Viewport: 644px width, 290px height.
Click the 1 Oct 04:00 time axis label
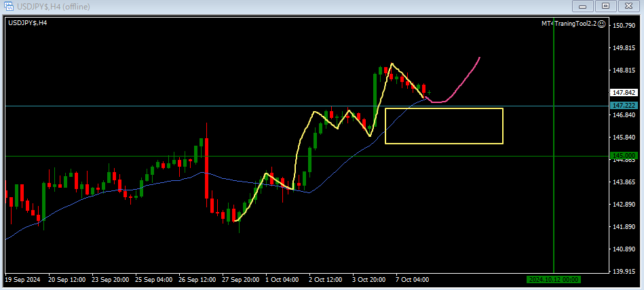coord(281,279)
